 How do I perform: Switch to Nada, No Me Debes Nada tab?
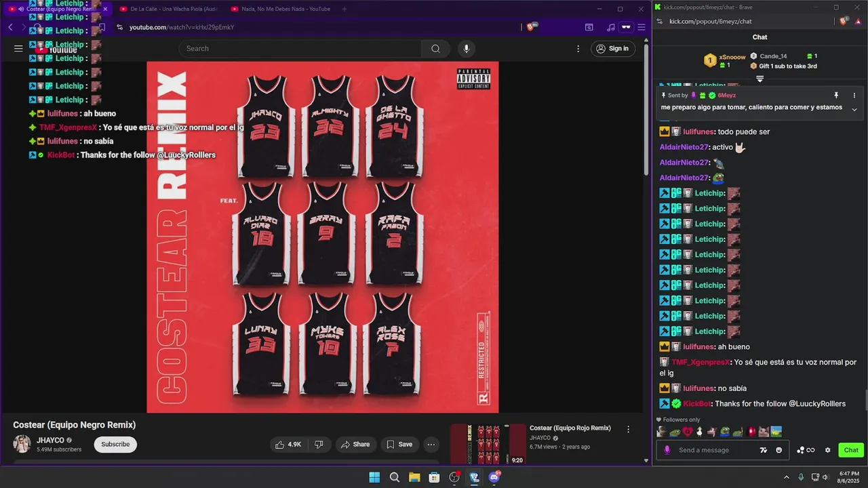pyautogui.click(x=280, y=9)
